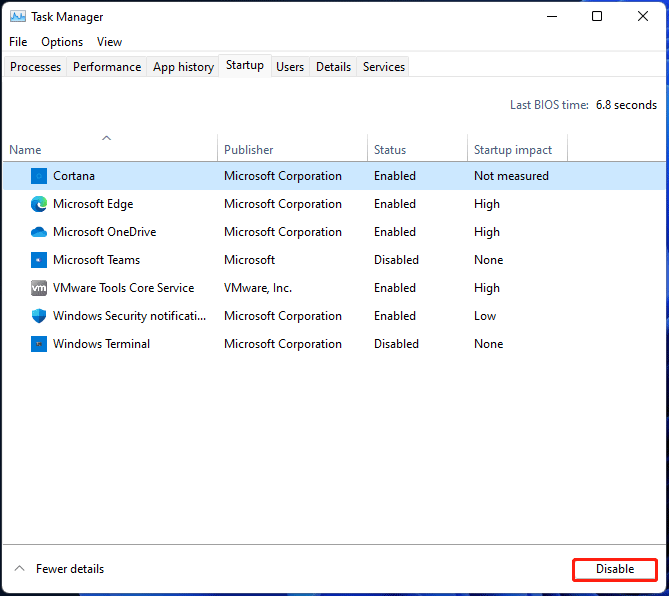This screenshot has height=596, width=669.
Task: Select the Windows Security shield icon
Action: pyautogui.click(x=39, y=316)
